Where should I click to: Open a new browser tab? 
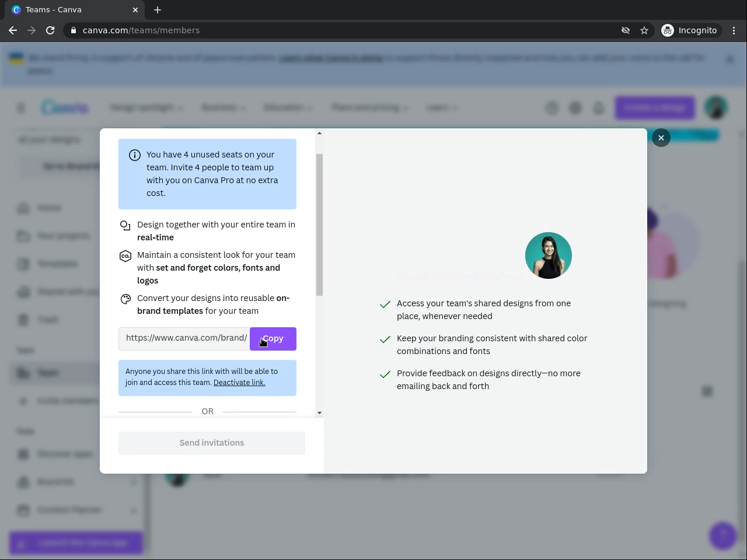pyautogui.click(x=158, y=10)
